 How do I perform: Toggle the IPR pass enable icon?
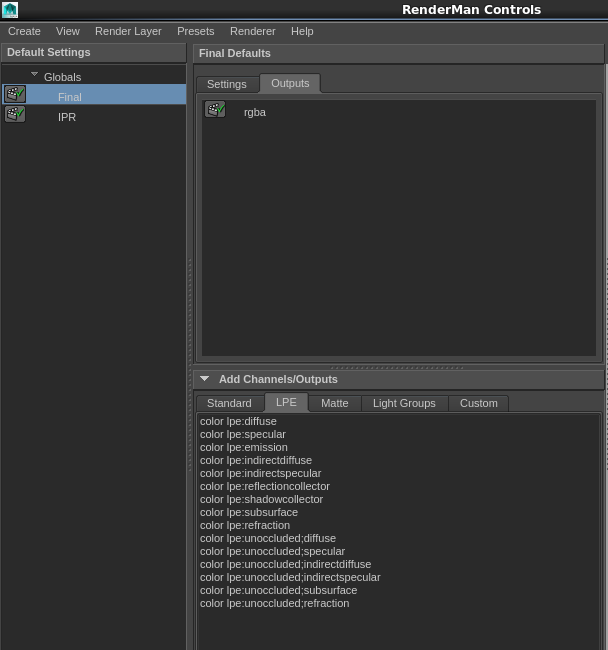15,115
